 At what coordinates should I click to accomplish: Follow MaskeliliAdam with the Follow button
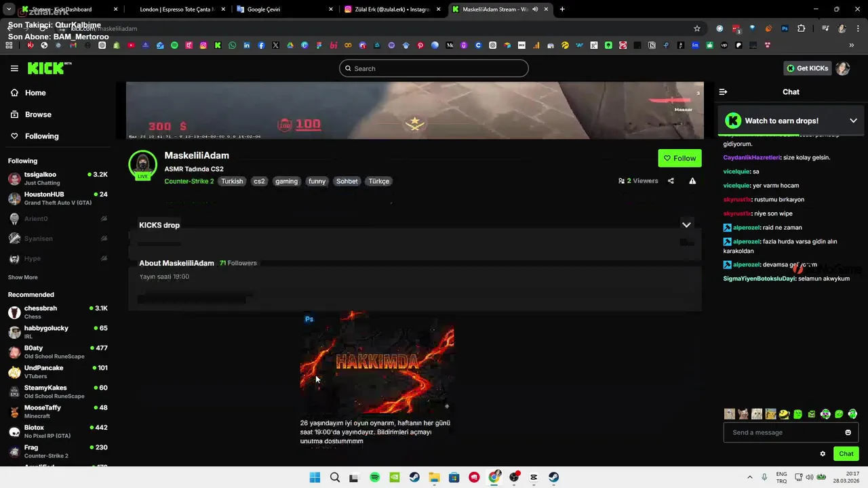679,158
